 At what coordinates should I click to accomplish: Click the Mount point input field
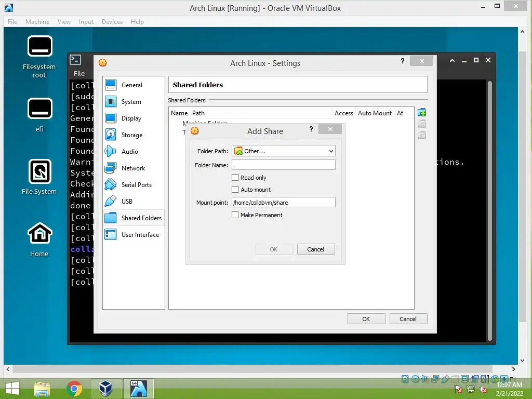284,202
